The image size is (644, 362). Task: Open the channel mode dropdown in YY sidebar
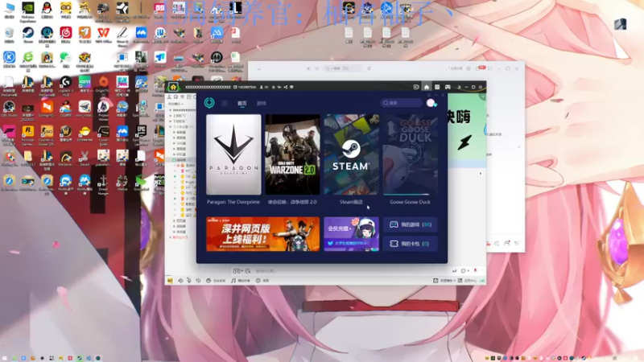click(x=175, y=105)
